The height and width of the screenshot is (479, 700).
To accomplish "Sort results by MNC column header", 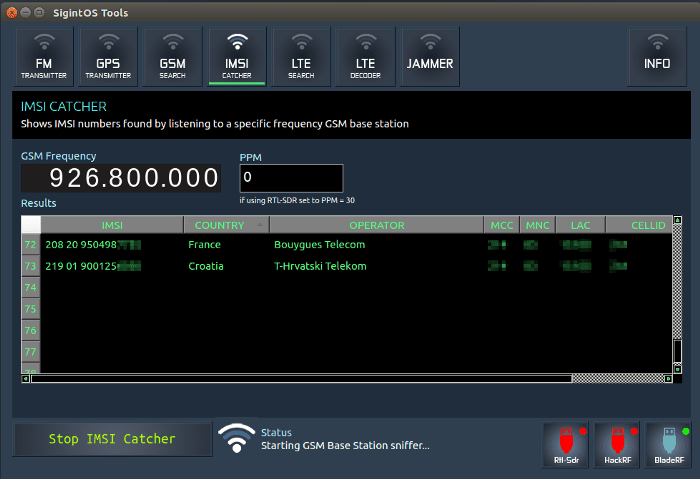I will pyautogui.click(x=538, y=225).
